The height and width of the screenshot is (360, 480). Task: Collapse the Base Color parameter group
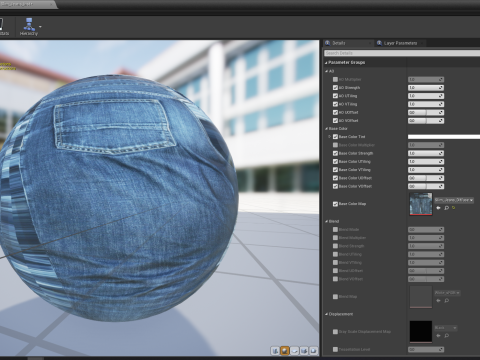click(x=326, y=128)
